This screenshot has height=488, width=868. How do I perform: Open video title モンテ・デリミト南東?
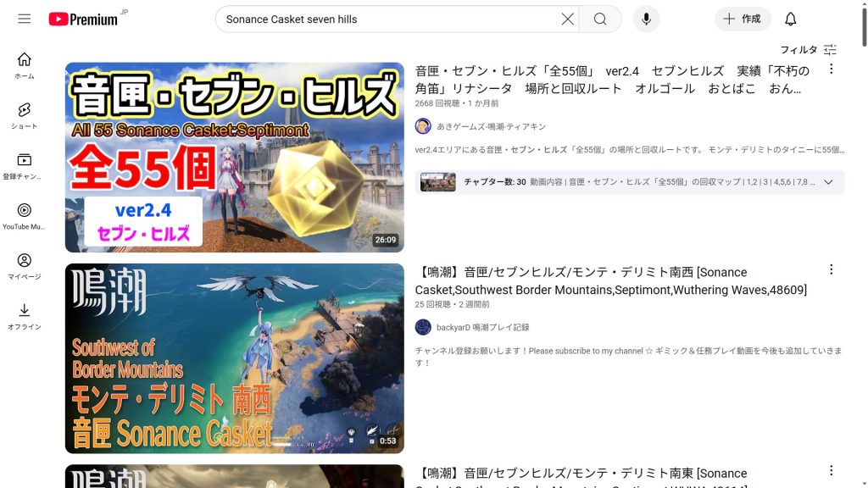(x=581, y=477)
